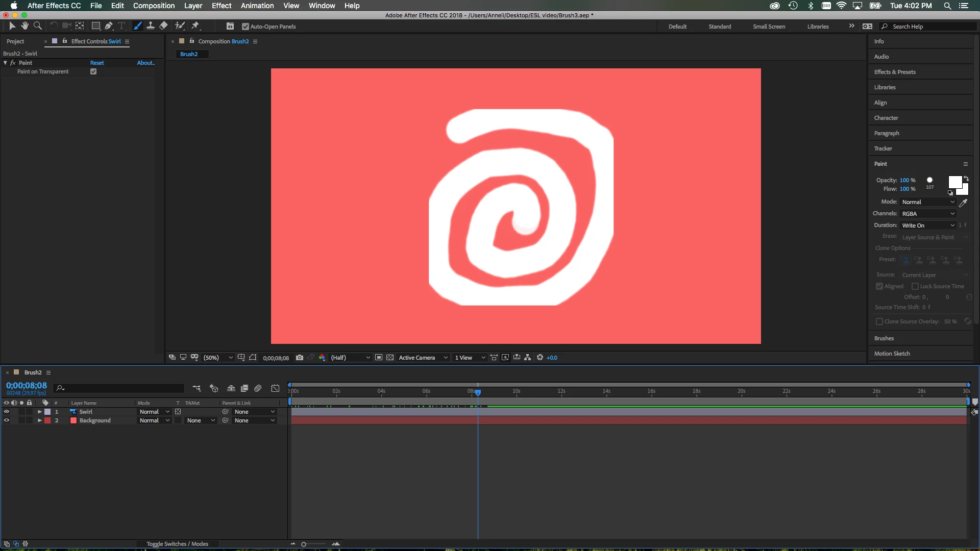Select the Zoom tool

pos(37,26)
